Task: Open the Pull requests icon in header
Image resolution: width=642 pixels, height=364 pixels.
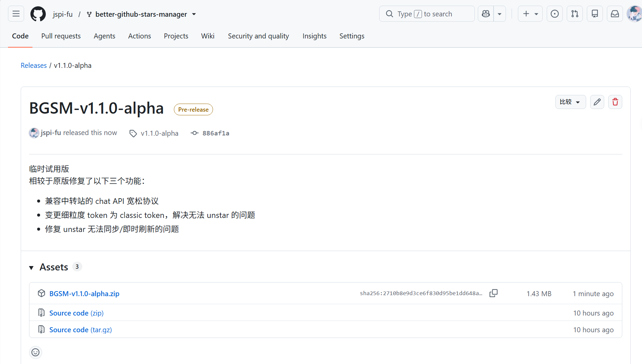Action: click(575, 14)
